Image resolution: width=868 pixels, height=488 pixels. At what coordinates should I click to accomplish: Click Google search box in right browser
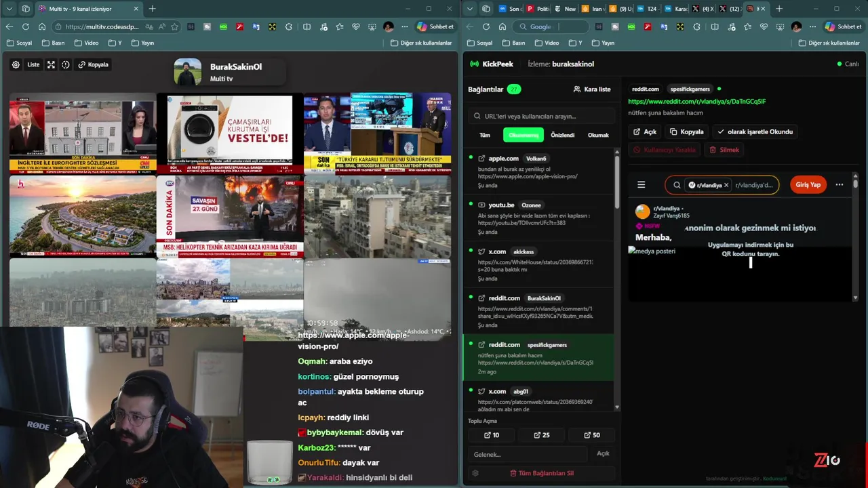(551, 26)
